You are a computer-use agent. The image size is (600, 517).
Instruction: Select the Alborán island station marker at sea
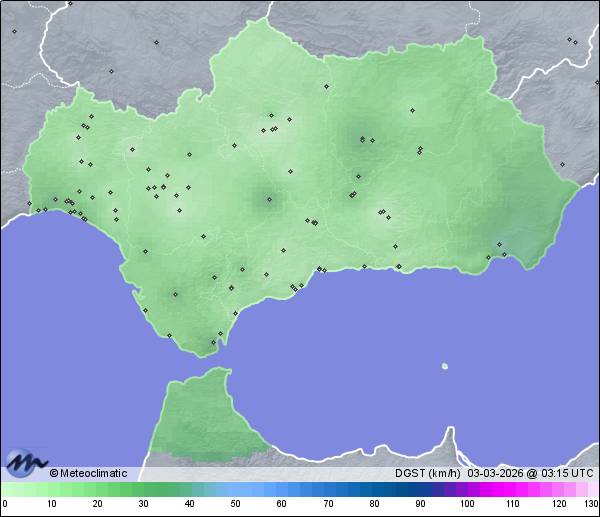coord(444,366)
